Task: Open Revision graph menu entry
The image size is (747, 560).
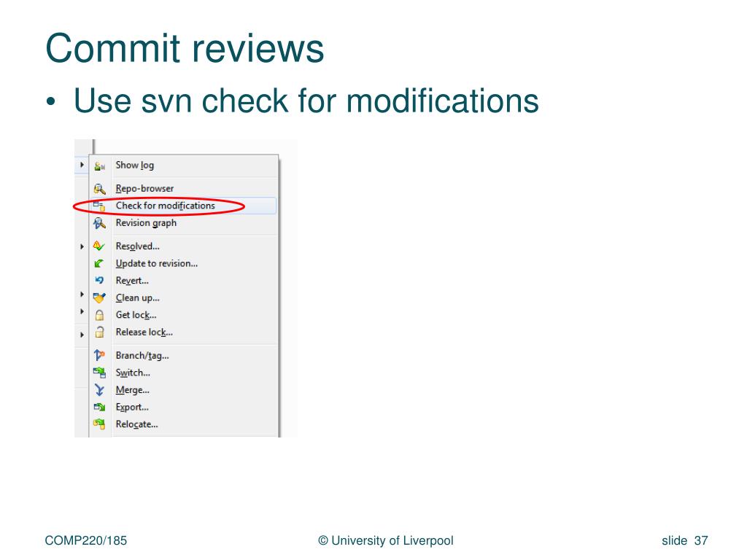Action: [183, 223]
